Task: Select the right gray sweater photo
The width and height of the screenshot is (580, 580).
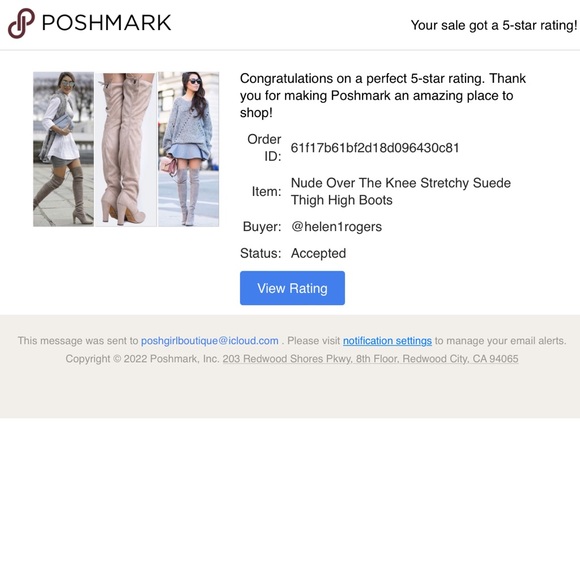Action: tap(189, 149)
